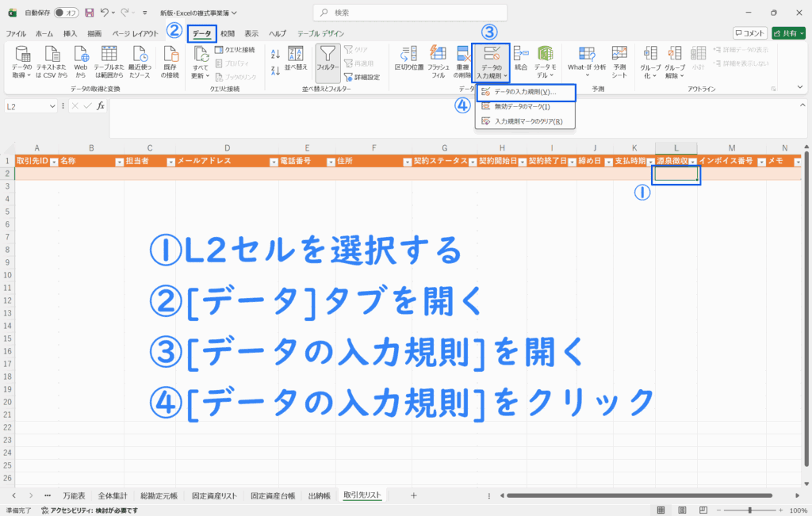Open the 担当者 column filter dropdown
This screenshot has width=812, height=516.
[x=169, y=161]
